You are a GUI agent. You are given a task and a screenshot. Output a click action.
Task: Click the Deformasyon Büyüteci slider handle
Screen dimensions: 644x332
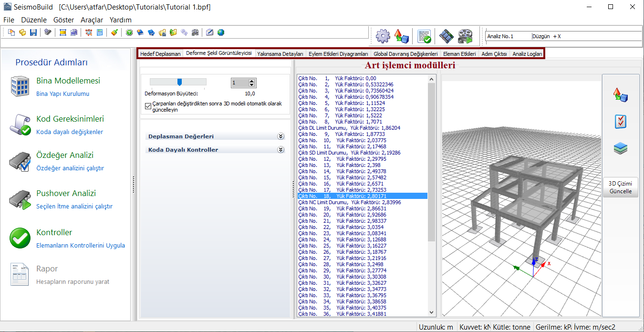click(179, 82)
